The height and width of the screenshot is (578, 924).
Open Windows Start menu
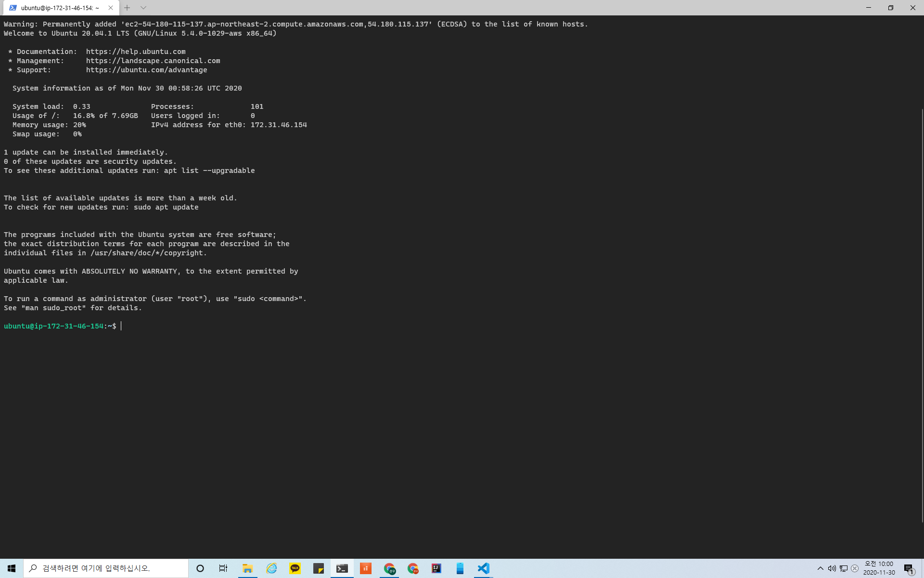(x=12, y=568)
